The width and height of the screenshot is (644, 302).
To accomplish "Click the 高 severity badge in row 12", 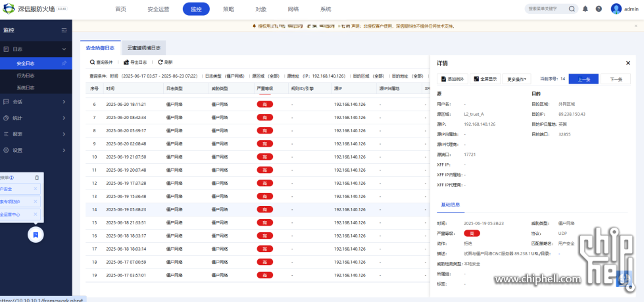I will click(265, 184).
